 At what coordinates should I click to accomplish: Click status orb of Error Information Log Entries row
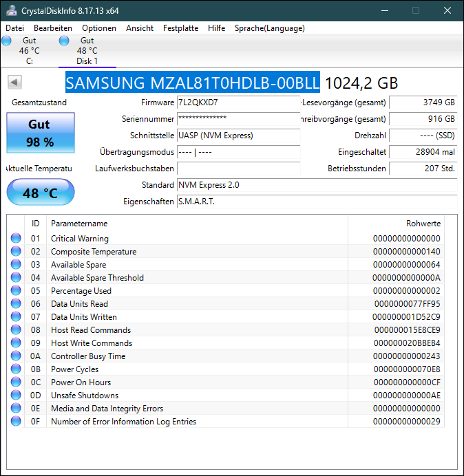(16, 421)
